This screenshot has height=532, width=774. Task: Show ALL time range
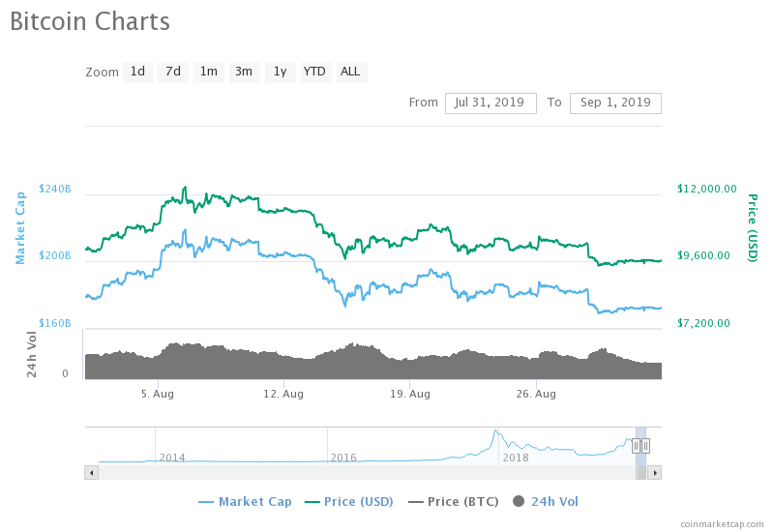point(350,72)
